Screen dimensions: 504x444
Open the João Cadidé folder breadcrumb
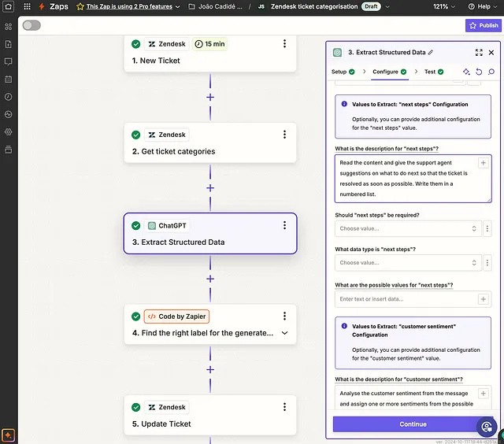(216, 6)
